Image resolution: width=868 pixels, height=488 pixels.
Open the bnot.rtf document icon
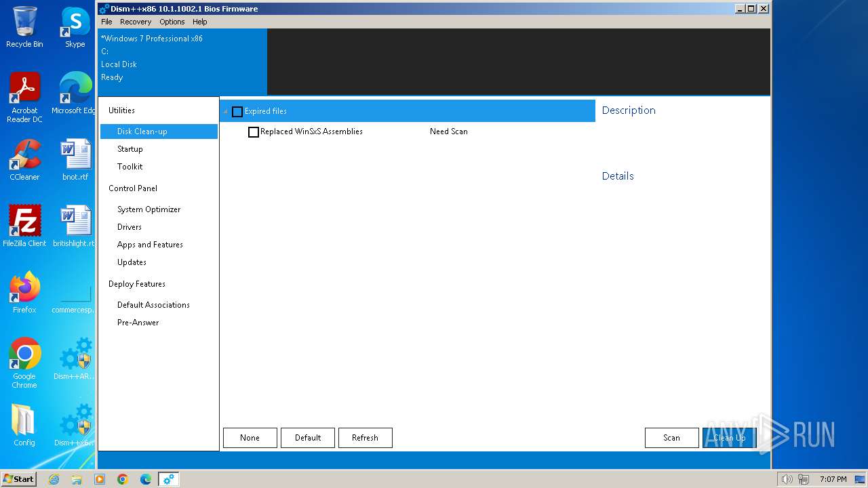click(75, 160)
